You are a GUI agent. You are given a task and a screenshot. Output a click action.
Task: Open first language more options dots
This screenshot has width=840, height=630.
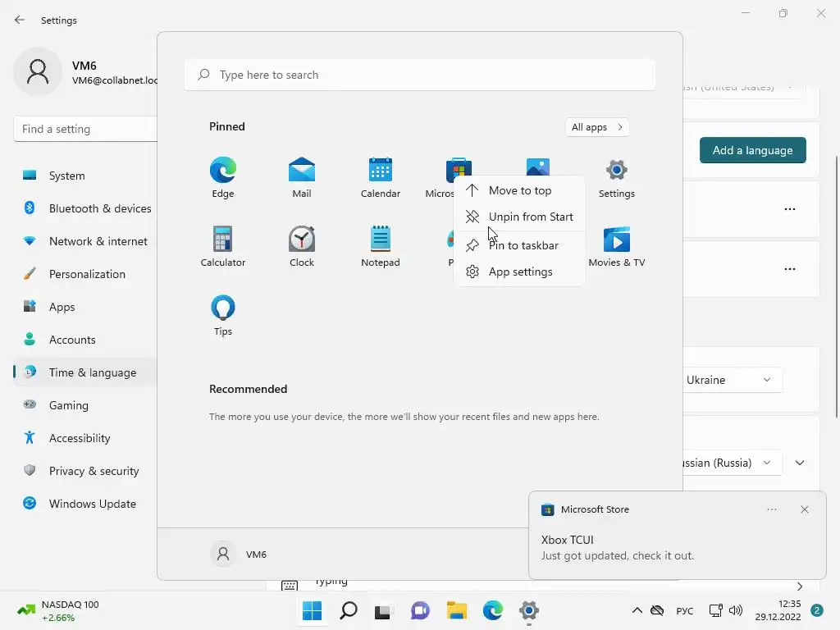pos(790,209)
